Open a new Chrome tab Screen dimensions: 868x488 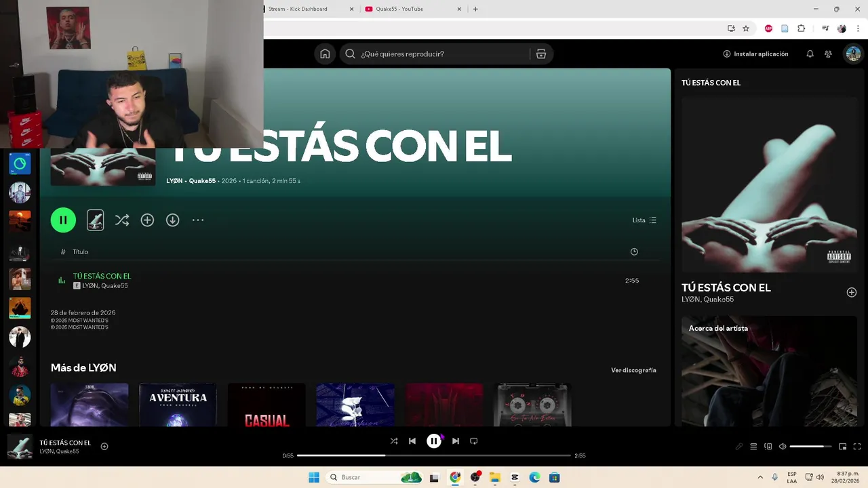coord(475,9)
